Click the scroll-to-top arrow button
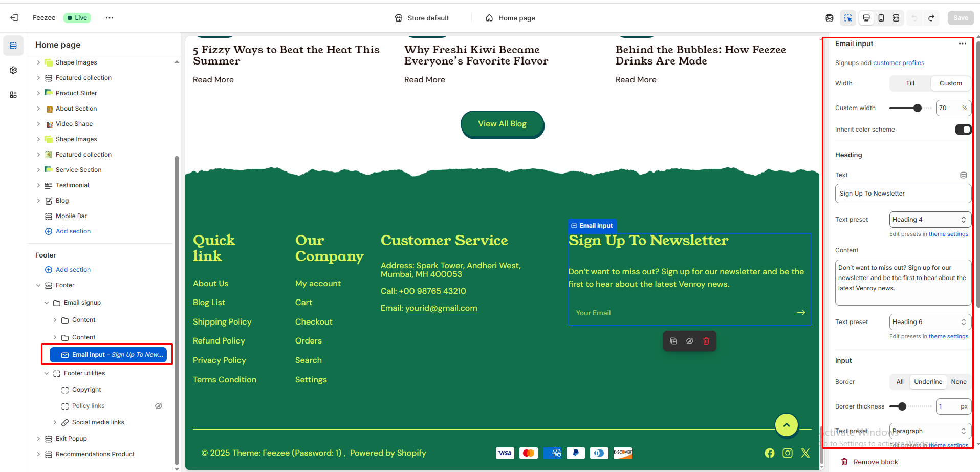980x472 pixels. 787,425
